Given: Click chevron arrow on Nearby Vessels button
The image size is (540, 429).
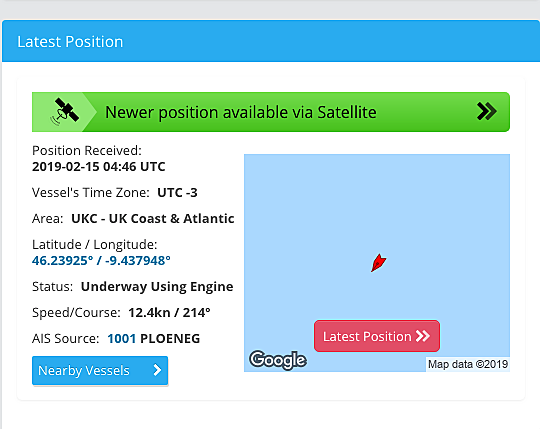Looking at the screenshot, I should coord(157,370).
